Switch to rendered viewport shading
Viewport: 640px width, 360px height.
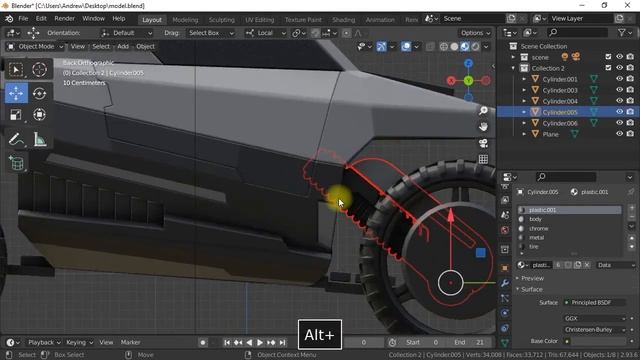[x=476, y=47]
